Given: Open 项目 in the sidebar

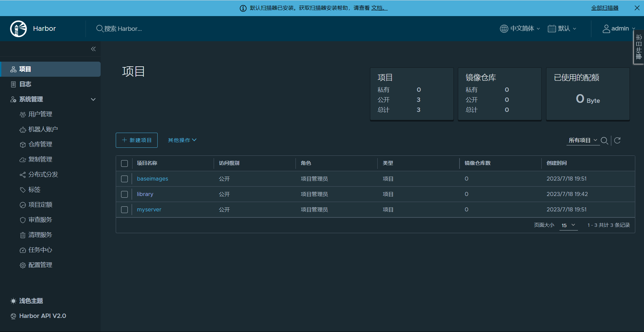Looking at the screenshot, I should click(x=50, y=69).
